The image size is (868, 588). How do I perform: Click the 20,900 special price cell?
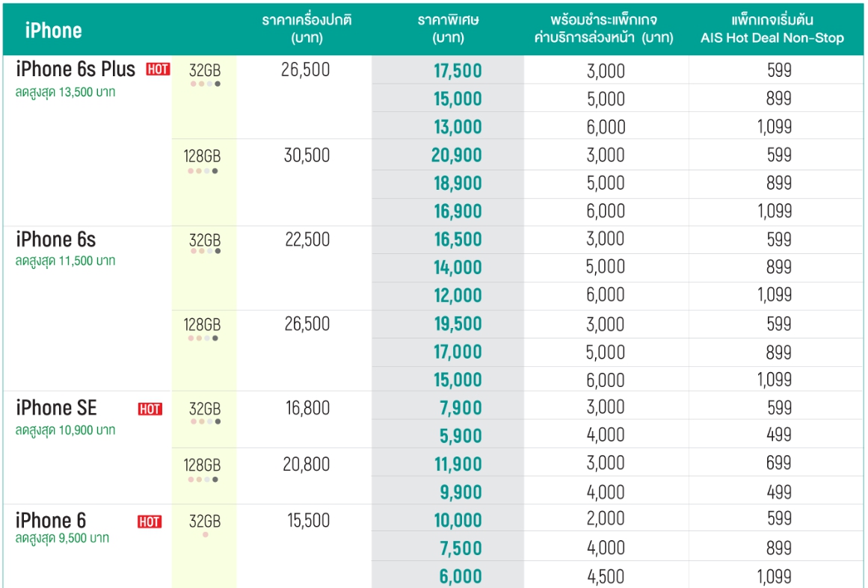(x=456, y=155)
